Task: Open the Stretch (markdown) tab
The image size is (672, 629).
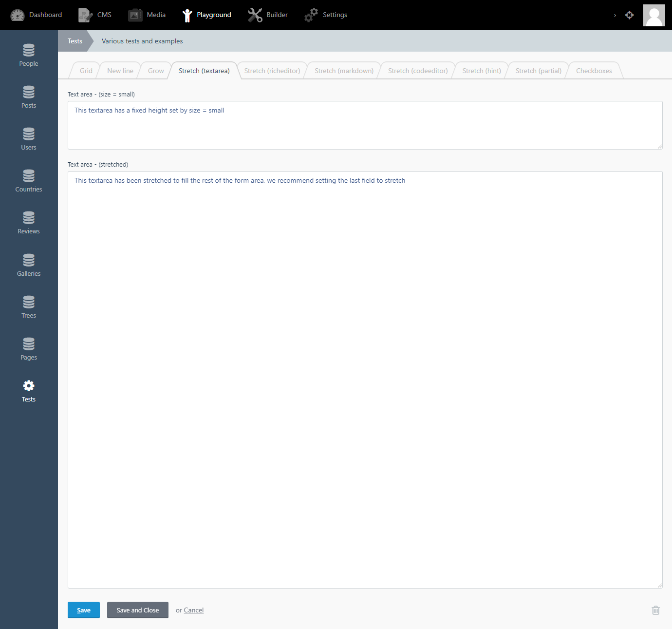Action: pos(344,71)
